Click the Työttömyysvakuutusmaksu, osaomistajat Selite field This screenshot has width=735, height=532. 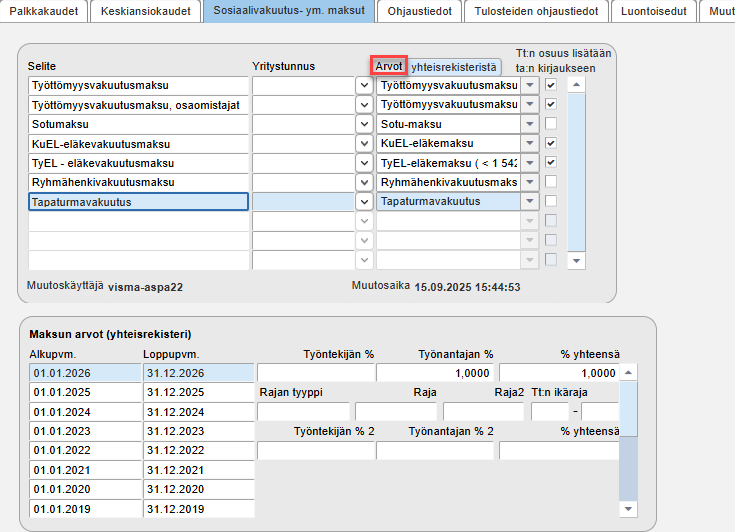pyautogui.click(x=138, y=105)
